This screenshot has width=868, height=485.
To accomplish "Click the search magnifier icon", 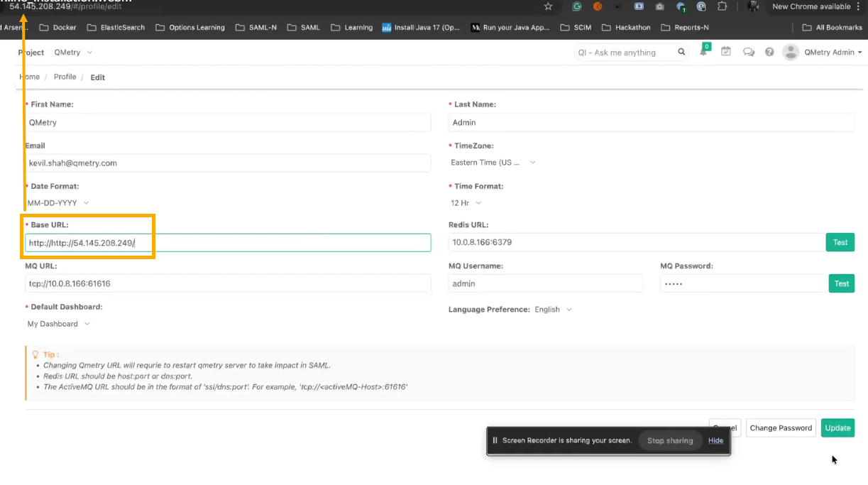I will (x=681, y=52).
